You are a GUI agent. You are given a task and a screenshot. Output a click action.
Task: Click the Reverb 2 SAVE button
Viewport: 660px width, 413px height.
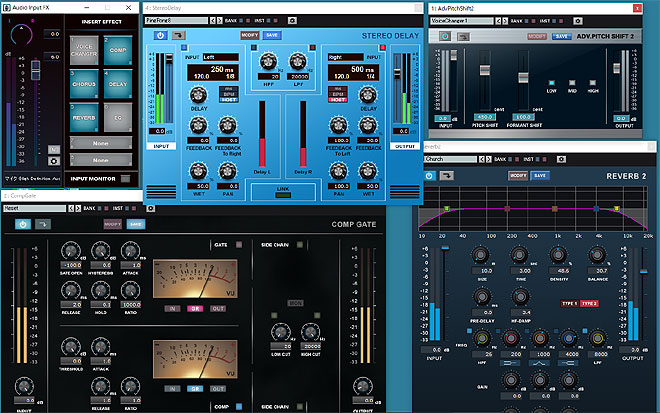(x=540, y=176)
